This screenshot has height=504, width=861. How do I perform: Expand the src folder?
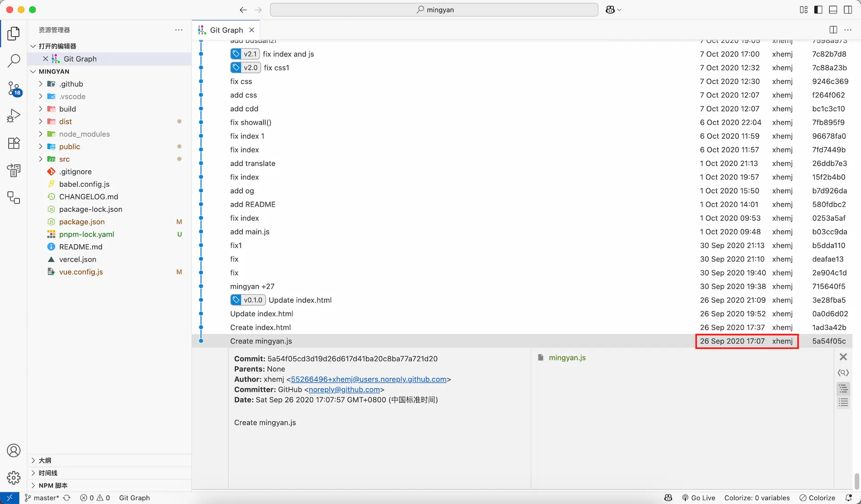[64, 159]
